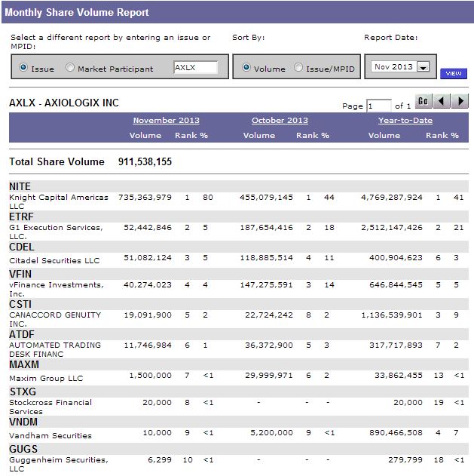Click the ATDF market participant heading
This screenshot has width=474, height=476.
[x=22, y=334]
